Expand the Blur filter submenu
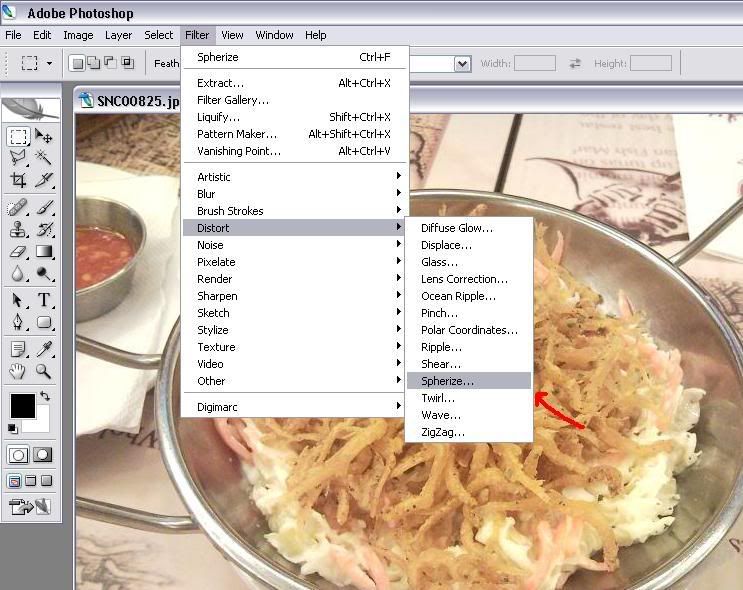This screenshot has width=743, height=590. pos(295,194)
